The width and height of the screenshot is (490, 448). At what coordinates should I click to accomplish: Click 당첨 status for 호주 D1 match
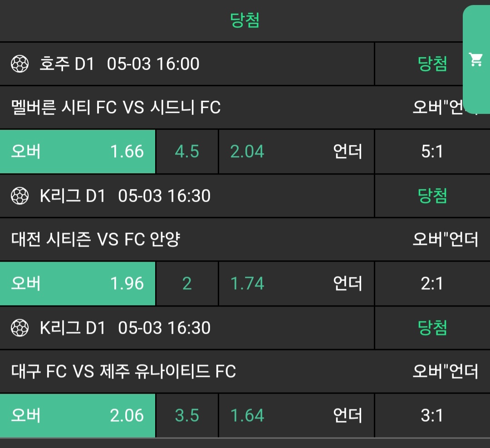pyautogui.click(x=432, y=64)
